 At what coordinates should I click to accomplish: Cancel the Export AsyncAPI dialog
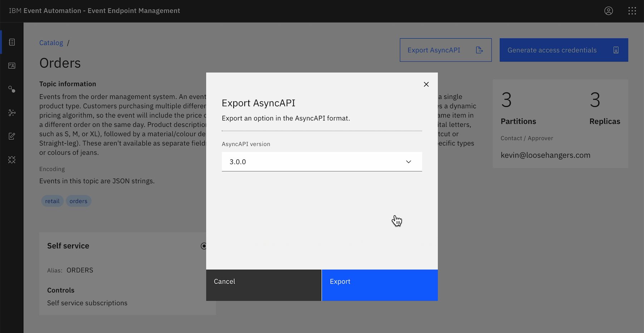264,285
